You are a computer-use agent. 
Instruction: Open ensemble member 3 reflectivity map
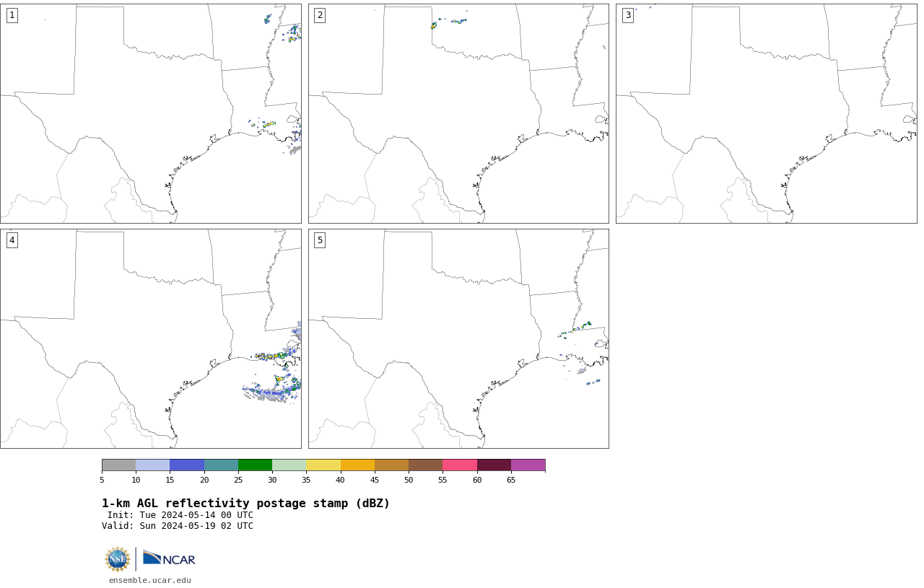[767, 113]
